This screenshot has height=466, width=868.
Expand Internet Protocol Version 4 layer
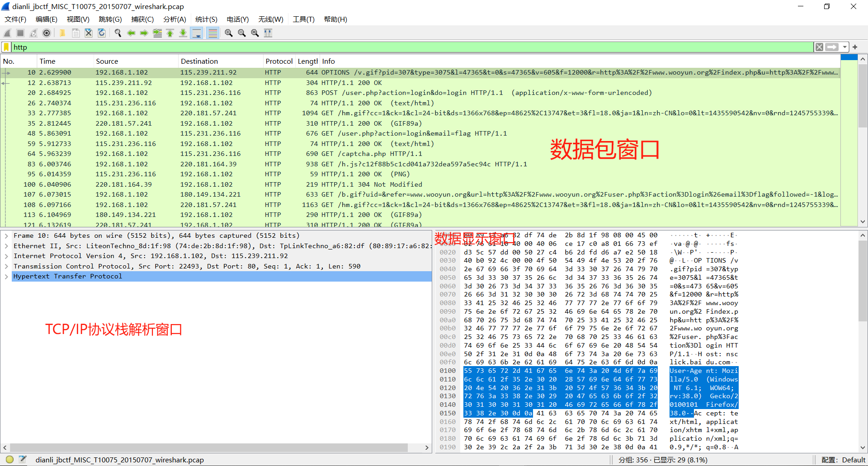pos(6,256)
